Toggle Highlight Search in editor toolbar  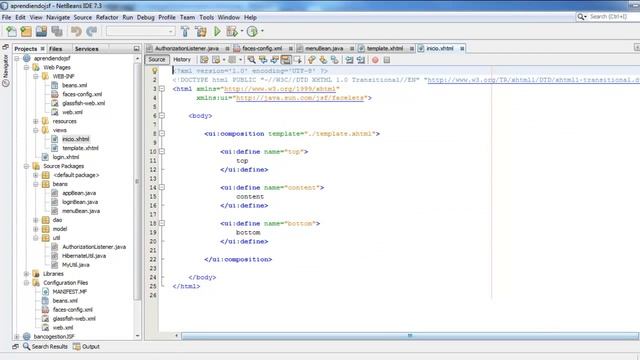tap(286, 60)
